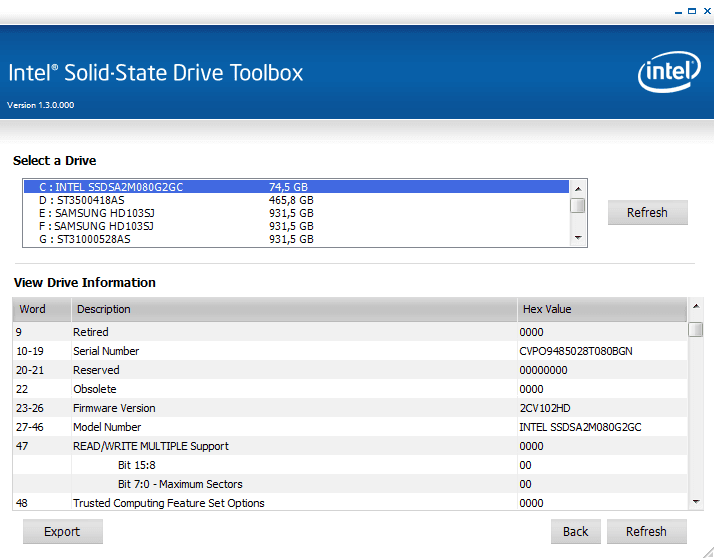Sort by Description column header

pos(294,309)
